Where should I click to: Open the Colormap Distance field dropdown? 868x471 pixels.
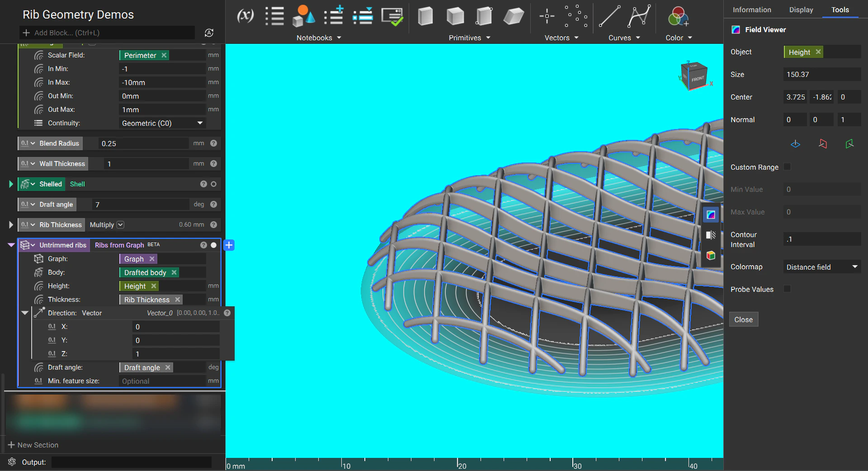[x=821, y=267]
